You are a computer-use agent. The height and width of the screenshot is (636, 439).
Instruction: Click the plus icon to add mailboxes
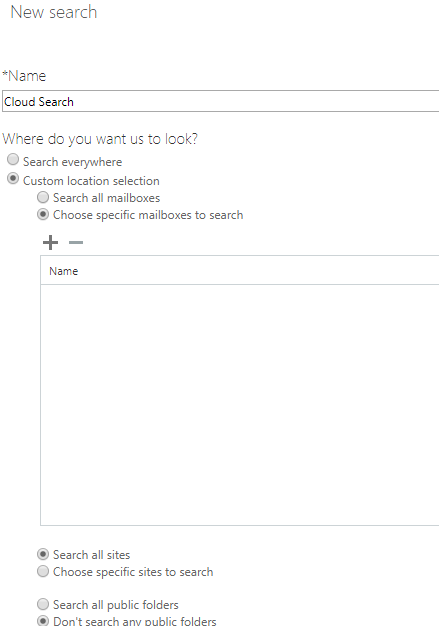pyautogui.click(x=50, y=243)
